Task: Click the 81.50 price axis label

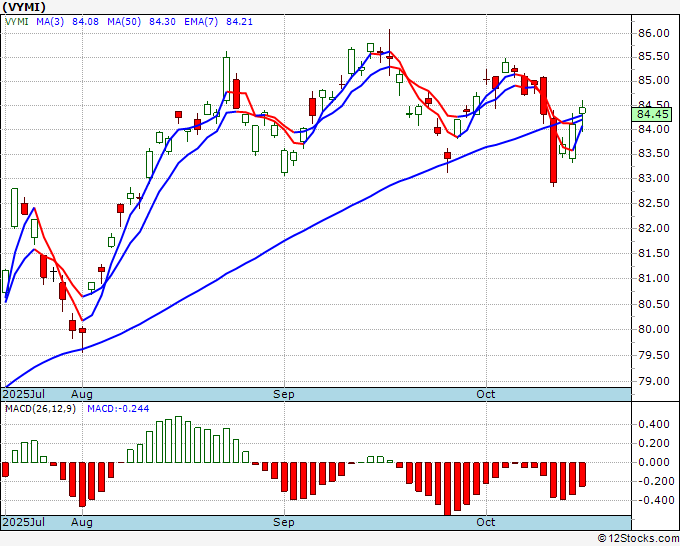Action: point(653,253)
